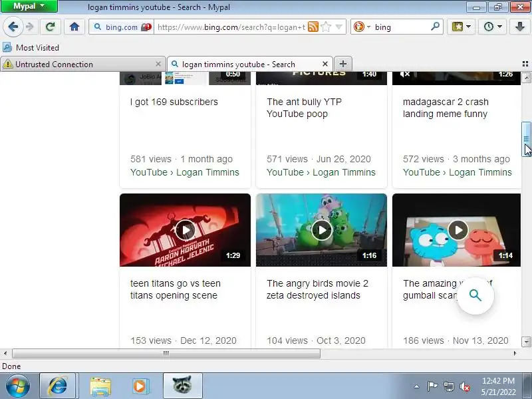Focus the URL address field
The image size is (532, 399).
point(231,27)
